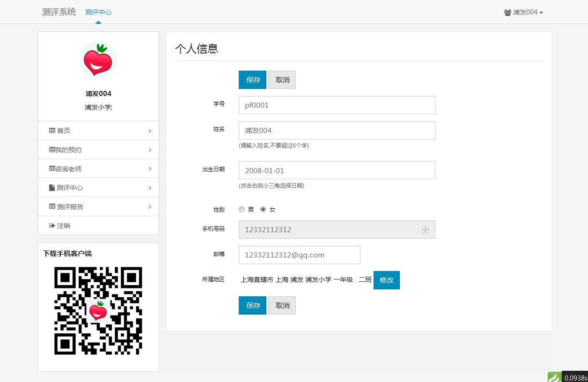This screenshot has width=588, height=382.
Task: Click the 出生日期 date input field
Action: coord(337,170)
